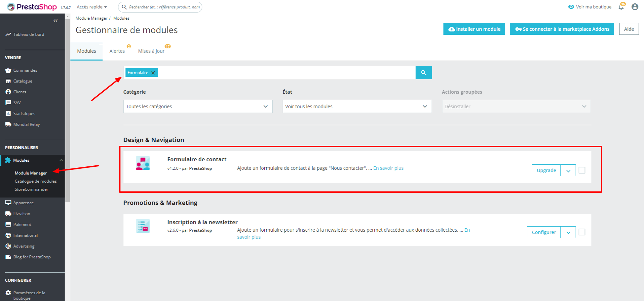
Task: Open Accès rapide dropdown
Action: tap(92, 7)
